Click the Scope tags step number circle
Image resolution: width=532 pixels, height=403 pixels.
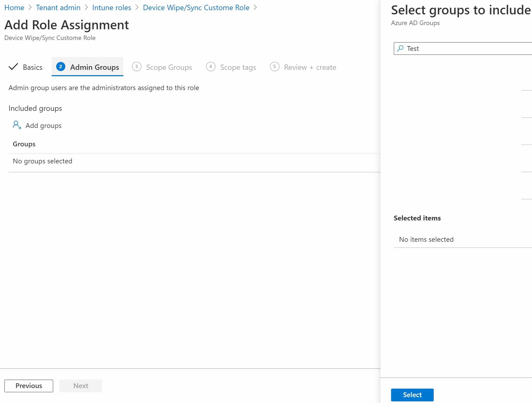(x=210, y=67)
